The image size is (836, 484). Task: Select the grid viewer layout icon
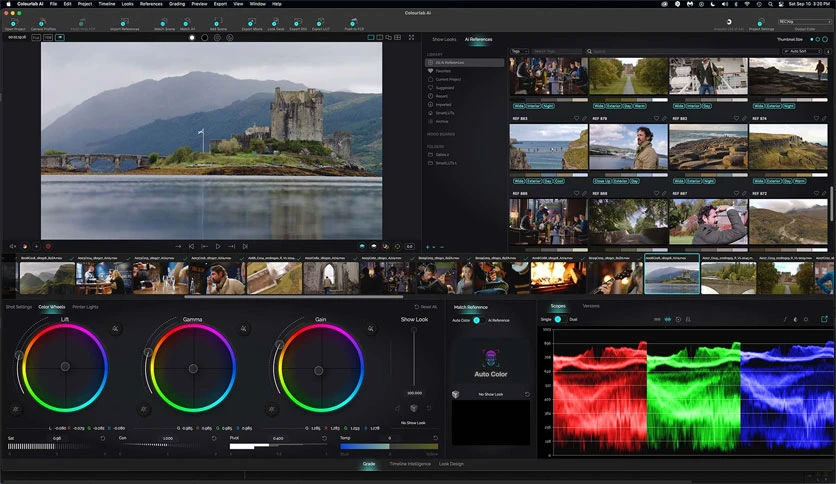click(397, 37)
